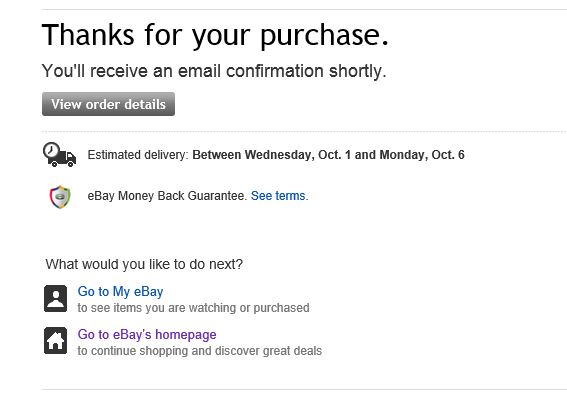Click the My eBay person profile icon
567x413 pixels.
pos(55,299)
